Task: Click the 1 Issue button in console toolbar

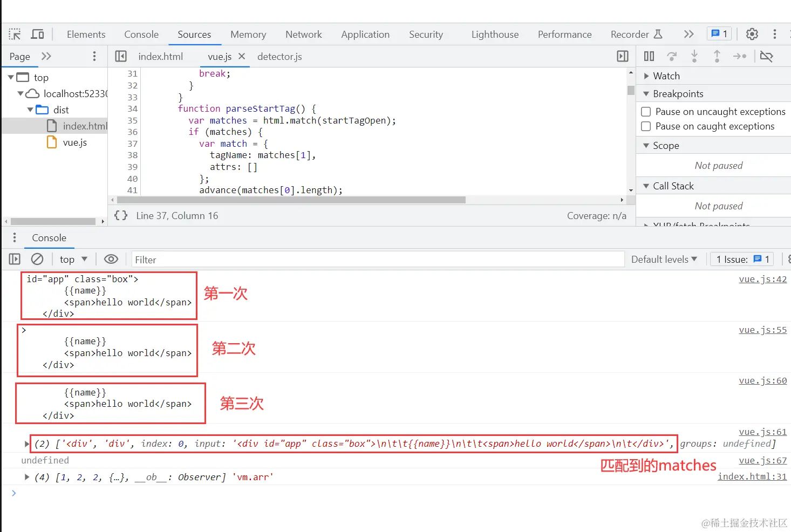Action: [742, 260]
